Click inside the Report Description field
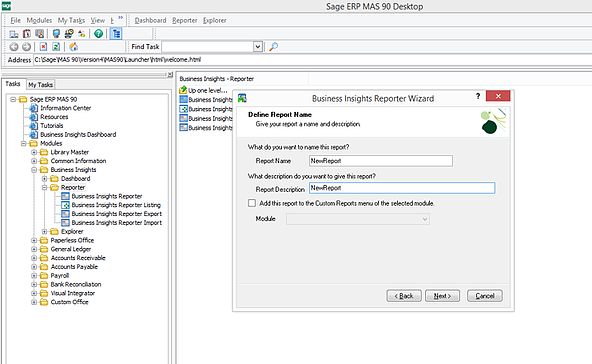Viewport: 592px width, 364px height. click(x=402, y=188)
